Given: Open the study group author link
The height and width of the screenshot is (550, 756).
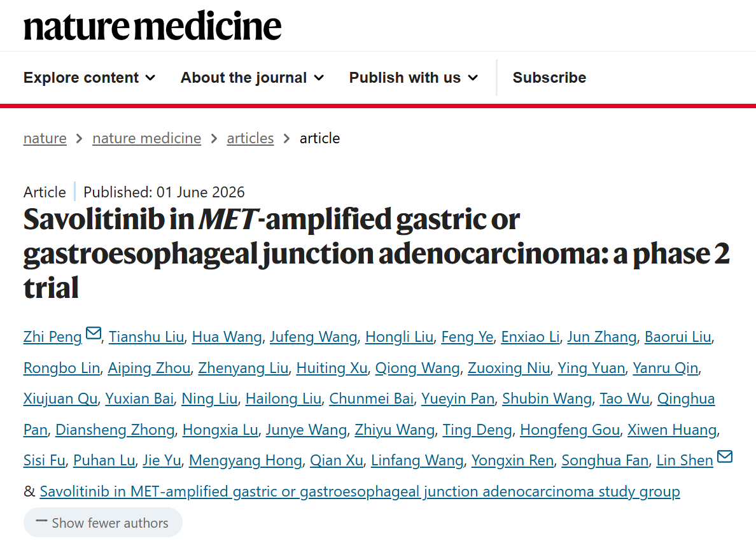Looking at the screenshot, I should (360, 491).
